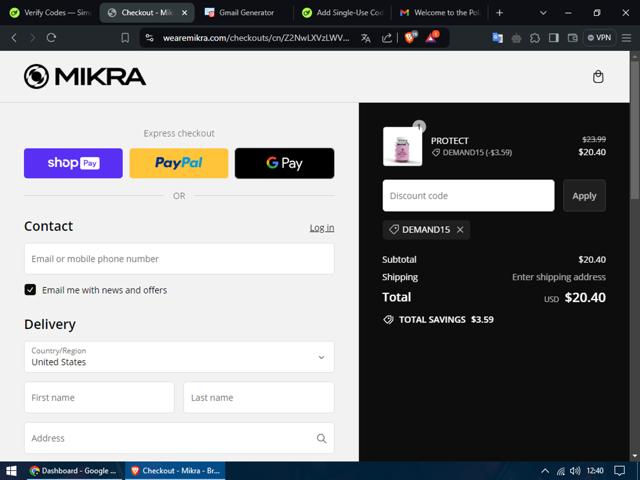Open Brave Shields lion icon

tap(410, 37)
